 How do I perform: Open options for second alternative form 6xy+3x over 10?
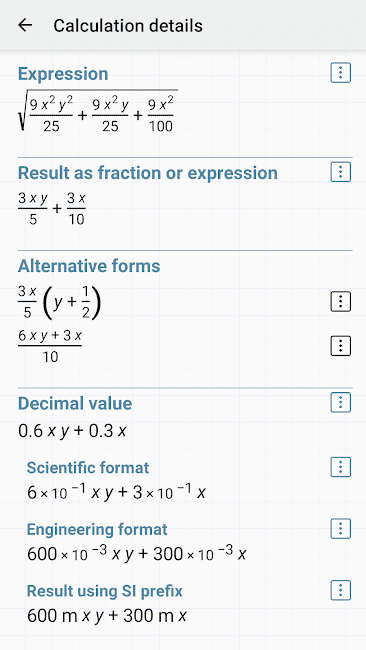point(341,346)
